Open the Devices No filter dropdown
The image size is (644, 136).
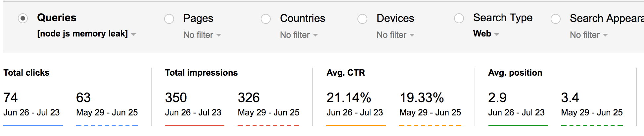click(x=395, y=35)
